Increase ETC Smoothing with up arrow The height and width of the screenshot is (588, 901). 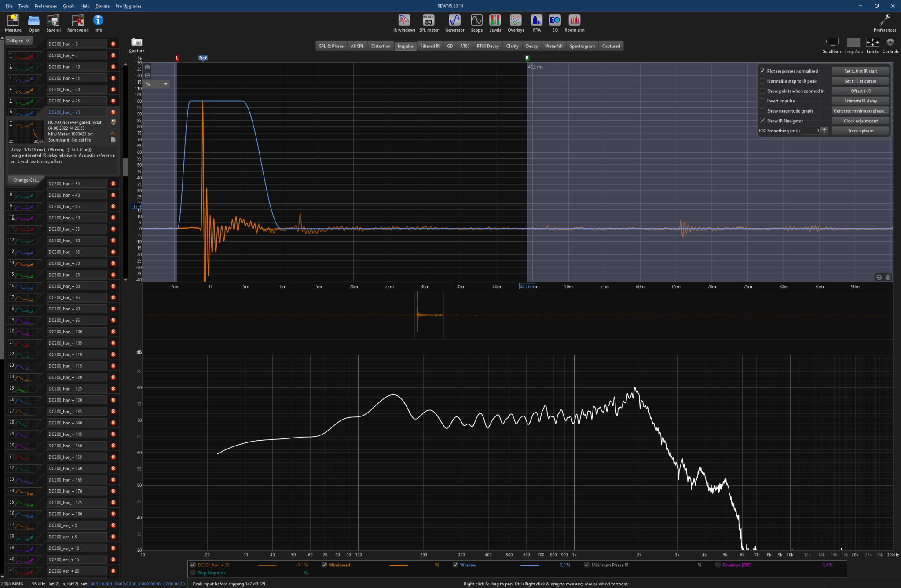tap(824, 129)
